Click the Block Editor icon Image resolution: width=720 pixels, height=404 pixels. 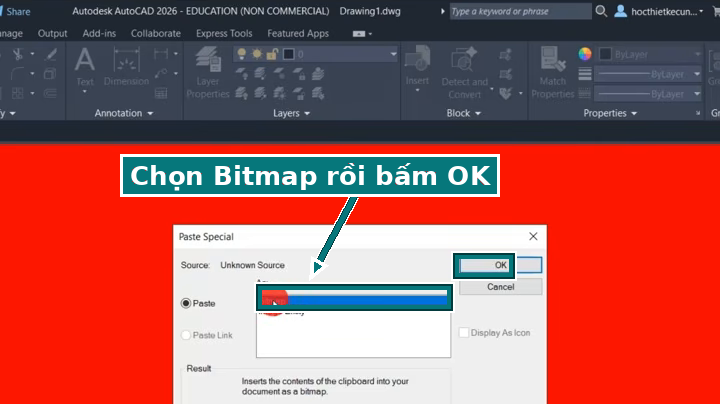506,74
